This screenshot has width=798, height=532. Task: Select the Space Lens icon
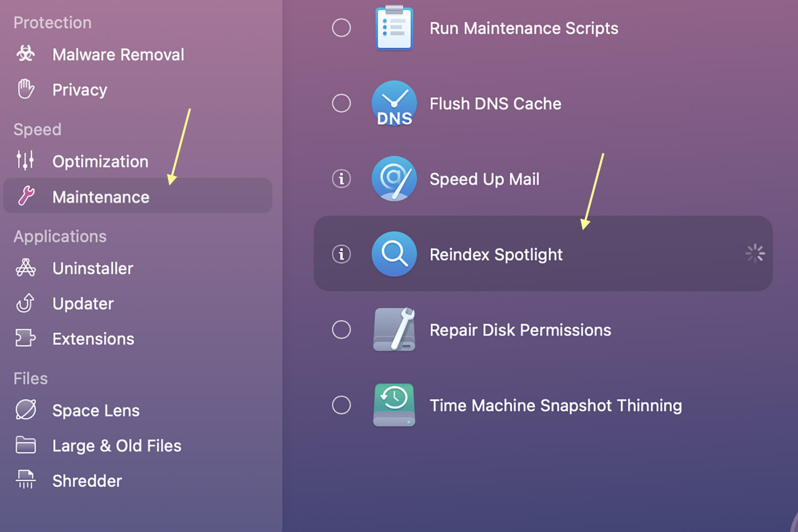coord(26,410)
